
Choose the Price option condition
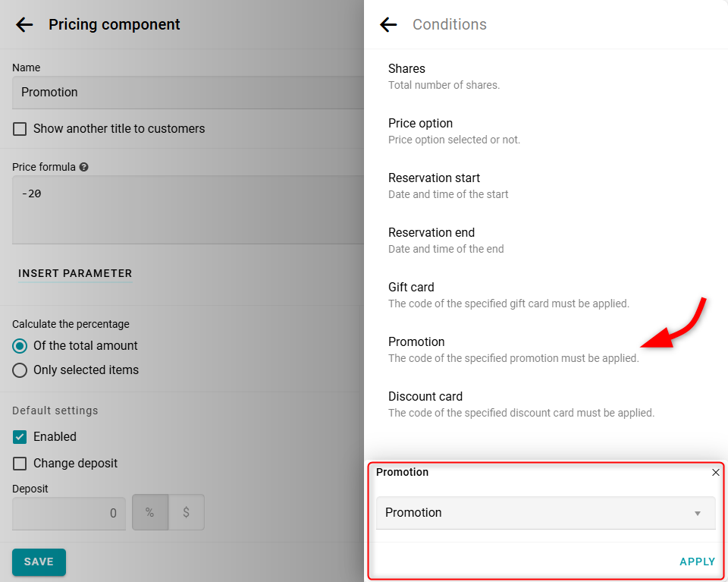tap(420, 124)
